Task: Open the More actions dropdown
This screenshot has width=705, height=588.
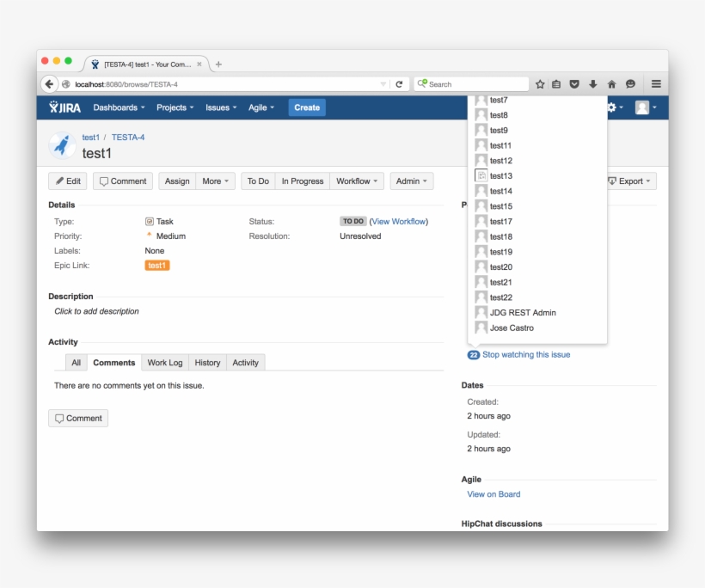Action: click(216, 181)
